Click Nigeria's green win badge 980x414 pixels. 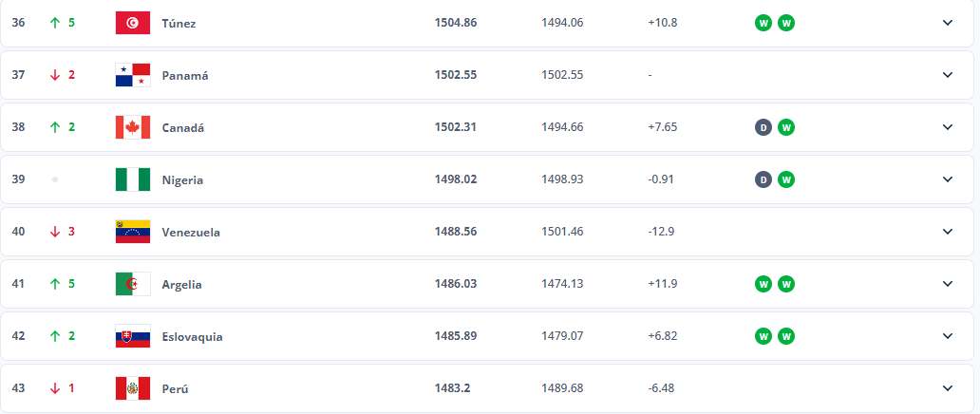786,180
